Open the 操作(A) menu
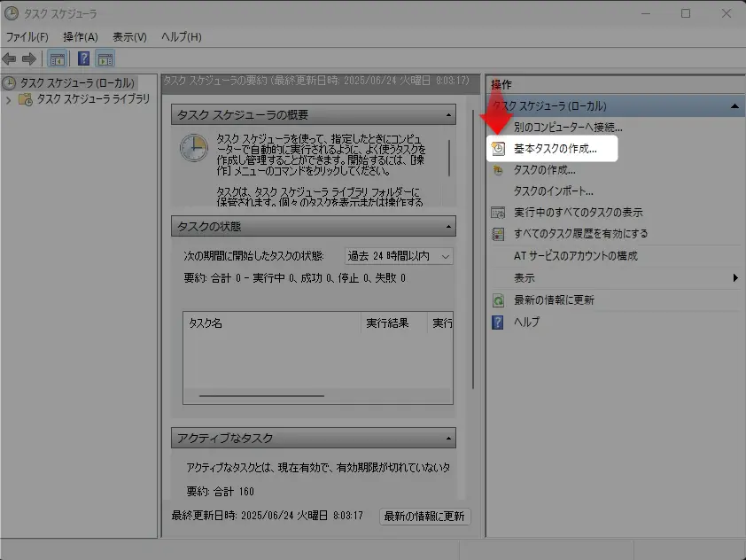This screenshot has height=560, width=746. 81,36
